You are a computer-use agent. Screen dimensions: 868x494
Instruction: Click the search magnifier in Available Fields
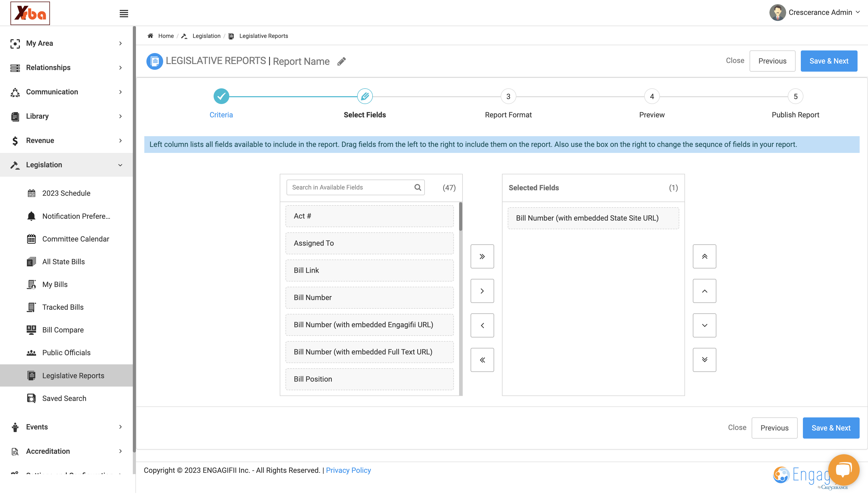tap(418, 187)
